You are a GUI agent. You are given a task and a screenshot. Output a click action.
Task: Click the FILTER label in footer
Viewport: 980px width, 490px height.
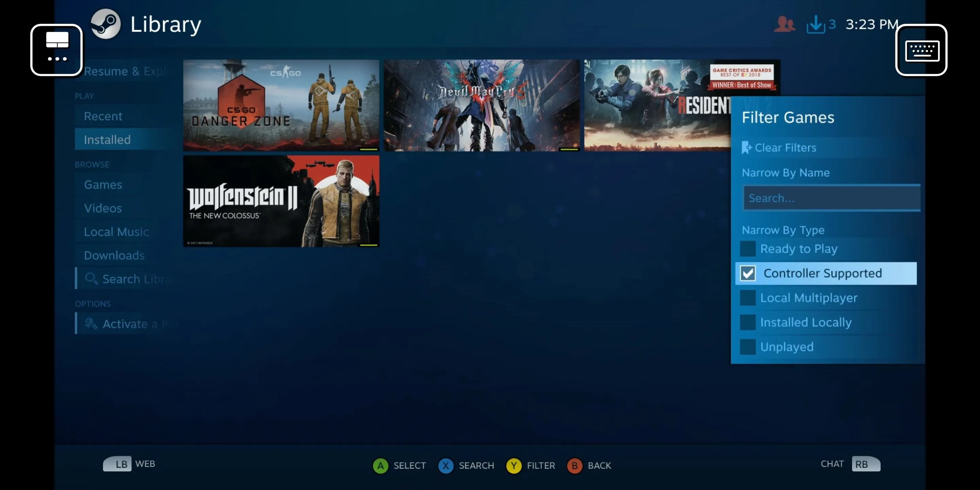click(541, 465)
